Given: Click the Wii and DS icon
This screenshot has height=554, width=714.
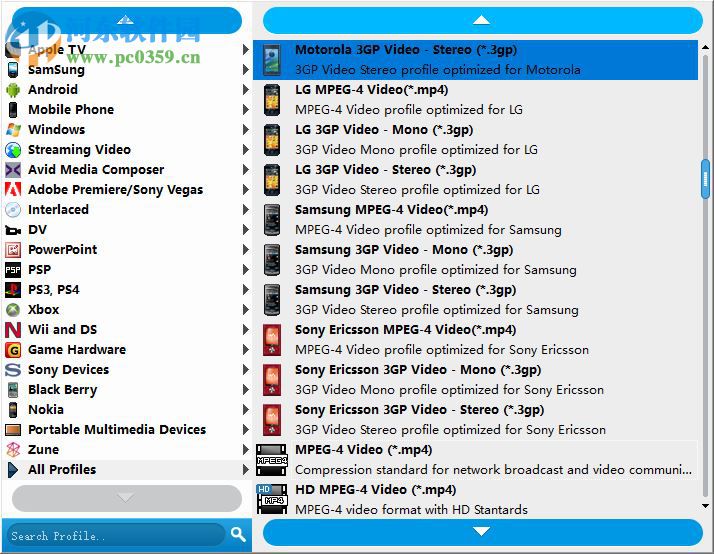Looking at the screenshot, I should [13, 330].
